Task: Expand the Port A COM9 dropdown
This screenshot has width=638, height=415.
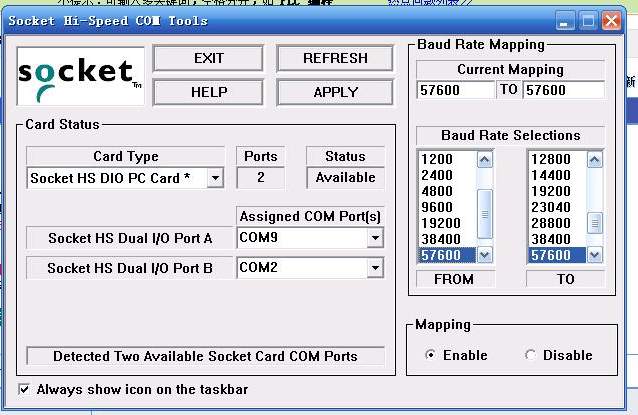Action: click(375, 238)
